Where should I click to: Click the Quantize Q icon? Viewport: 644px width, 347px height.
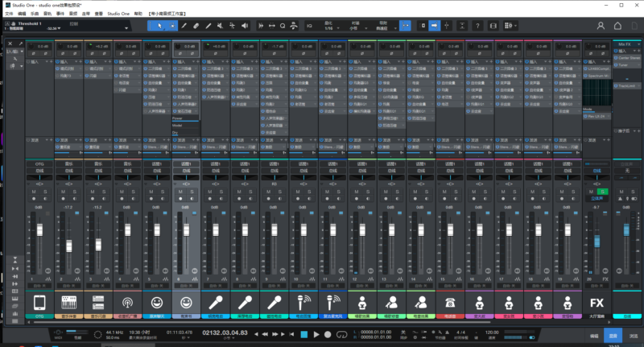(x=283, y=26)
